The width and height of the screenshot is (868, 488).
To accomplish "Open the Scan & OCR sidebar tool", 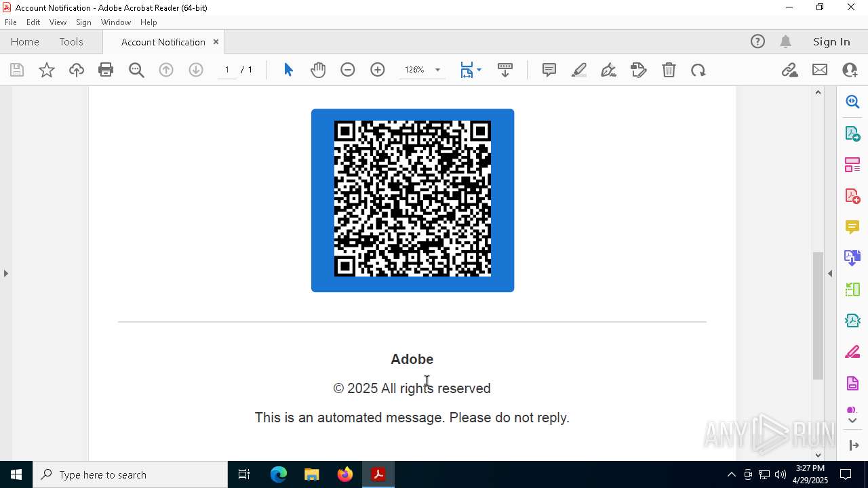I will [852, 321].
